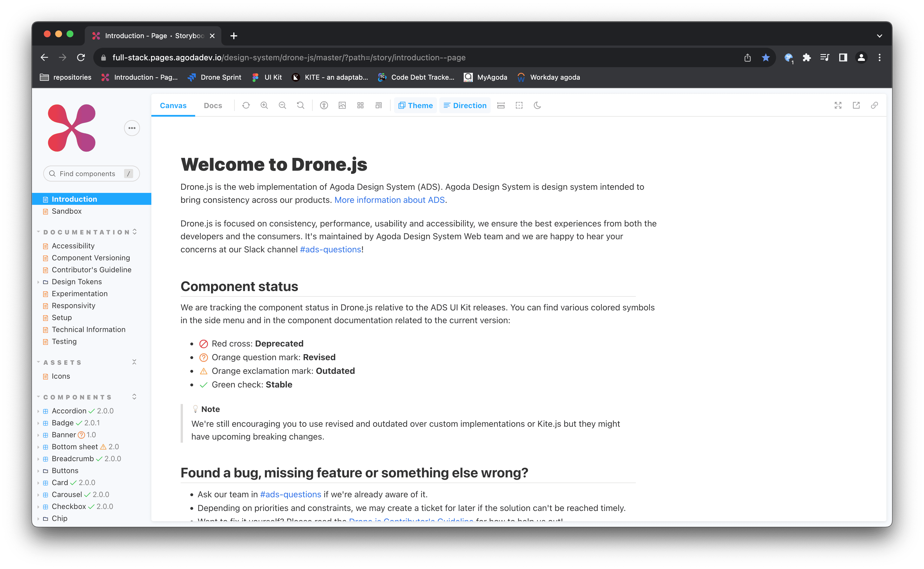Switch to the Docs tab
The image size is (924, 569).
213,105
